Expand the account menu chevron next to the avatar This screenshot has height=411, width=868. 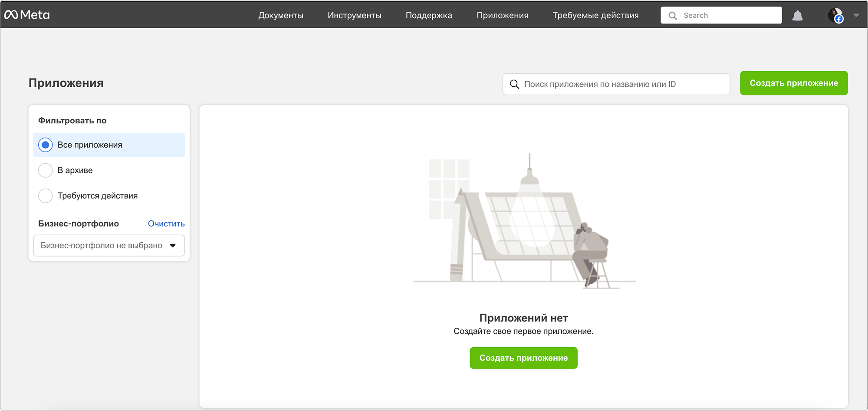pos(855,15)
